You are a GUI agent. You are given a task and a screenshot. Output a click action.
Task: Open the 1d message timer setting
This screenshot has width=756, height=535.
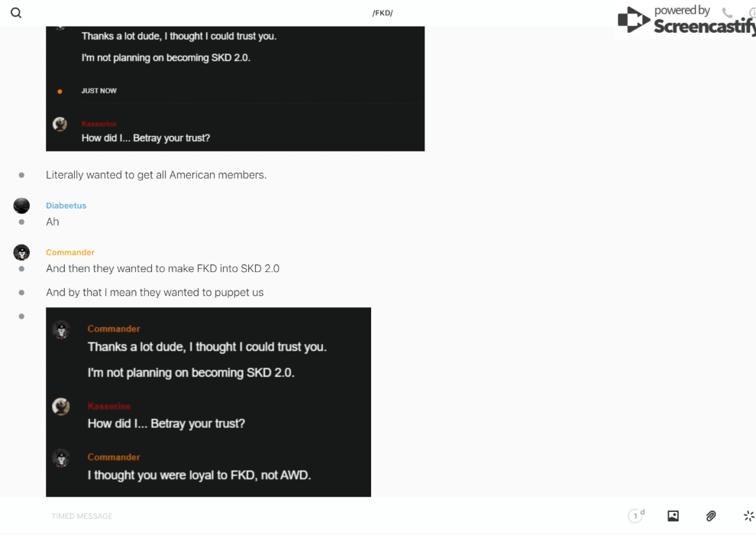636,516
